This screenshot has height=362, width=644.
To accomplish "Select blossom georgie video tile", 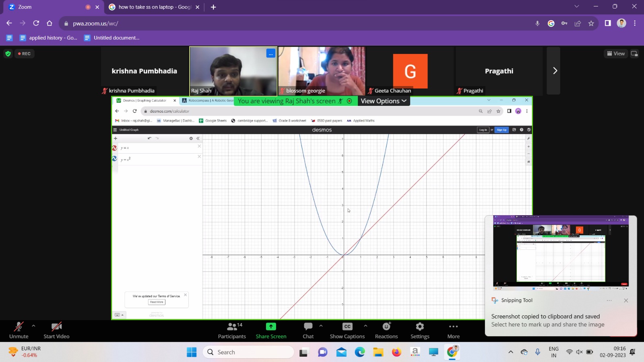I will tap(322, 71).
